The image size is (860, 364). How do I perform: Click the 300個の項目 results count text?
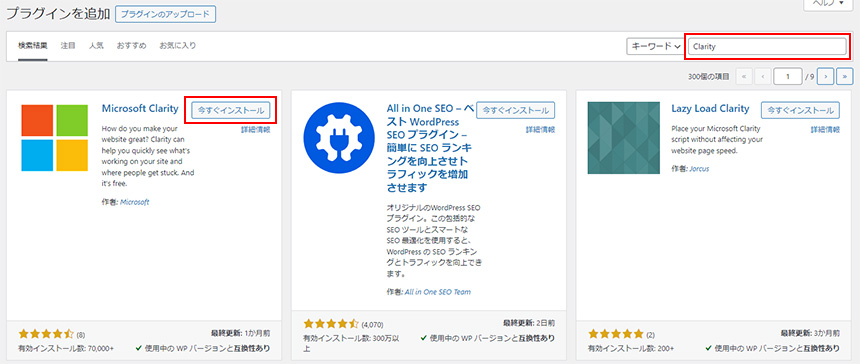[x=709, y=77]
